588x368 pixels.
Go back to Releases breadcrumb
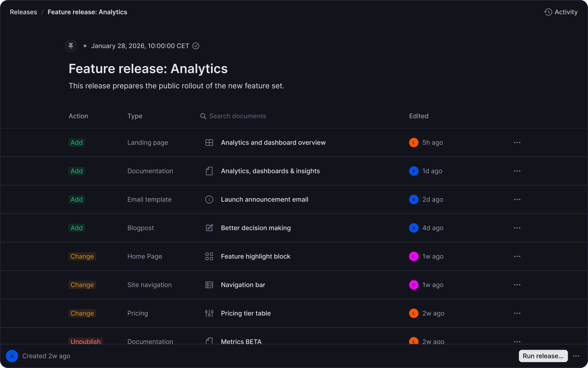(x=24, y=12)
